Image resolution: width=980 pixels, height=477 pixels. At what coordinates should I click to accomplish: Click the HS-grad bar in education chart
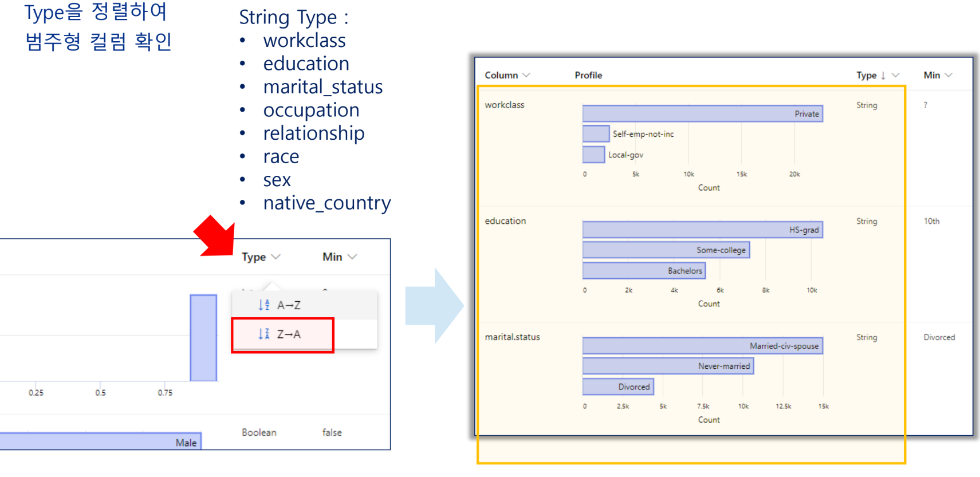point(703,230)
